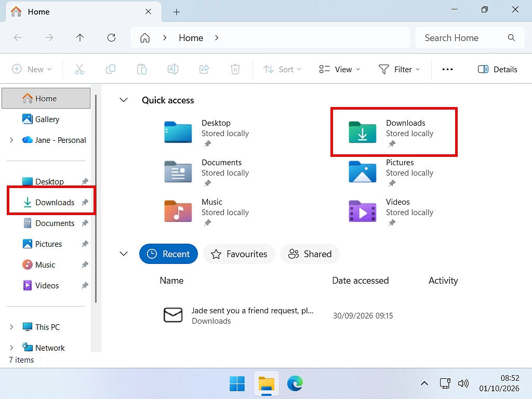Expand the Network tree node

pos(11,348)
